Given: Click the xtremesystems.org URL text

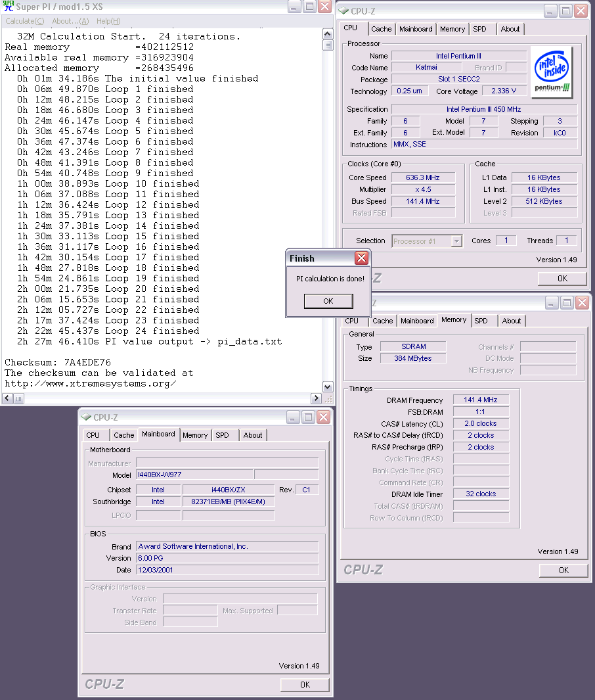Looking at the screenshot, I should (90, 384).
